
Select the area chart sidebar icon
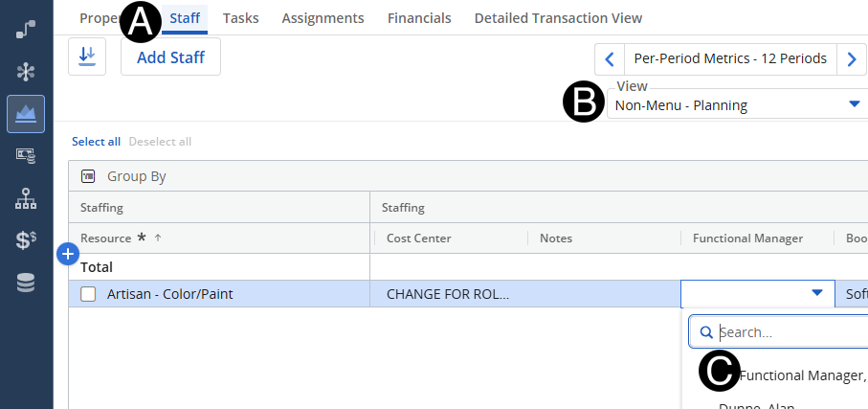coord(27,114)
